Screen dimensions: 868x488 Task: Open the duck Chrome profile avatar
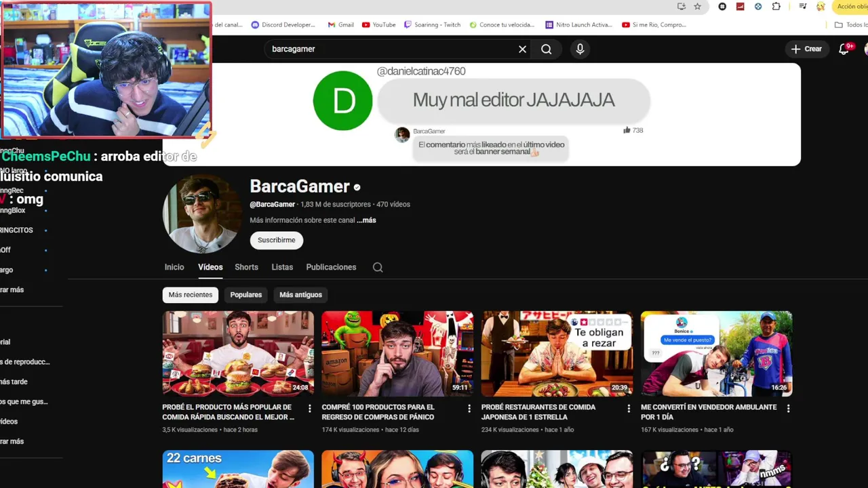pyautogui.click(x=821, y=6)
